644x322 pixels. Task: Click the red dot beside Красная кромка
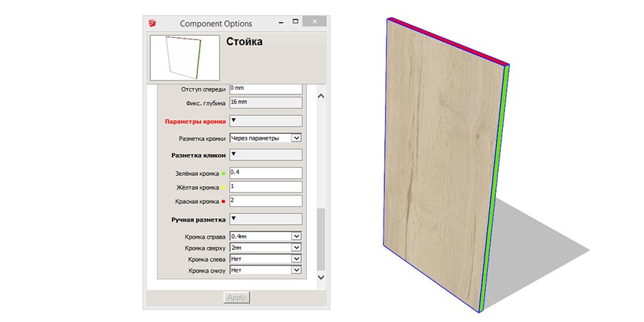(x=223, y=202)
